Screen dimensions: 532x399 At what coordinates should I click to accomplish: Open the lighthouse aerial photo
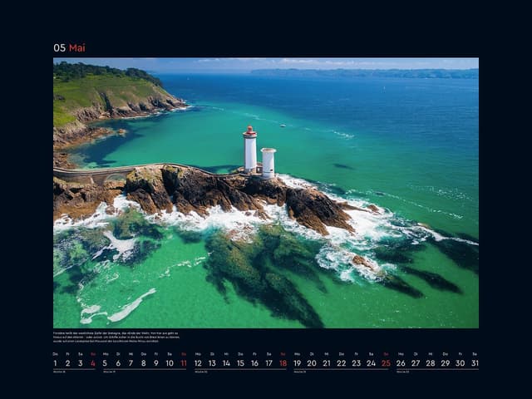266,193
